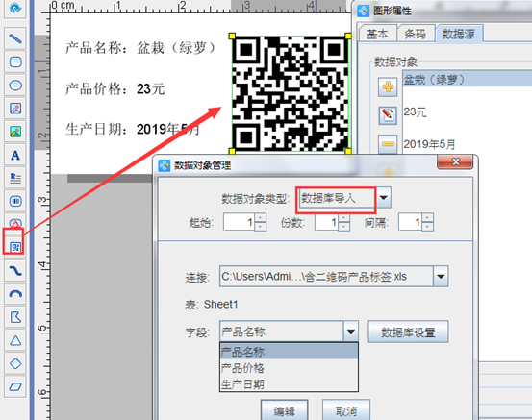The width and height of the screenshot is (532, 420).
Task: Switch to the 条码 tab
Action: (x=416, y=34)
